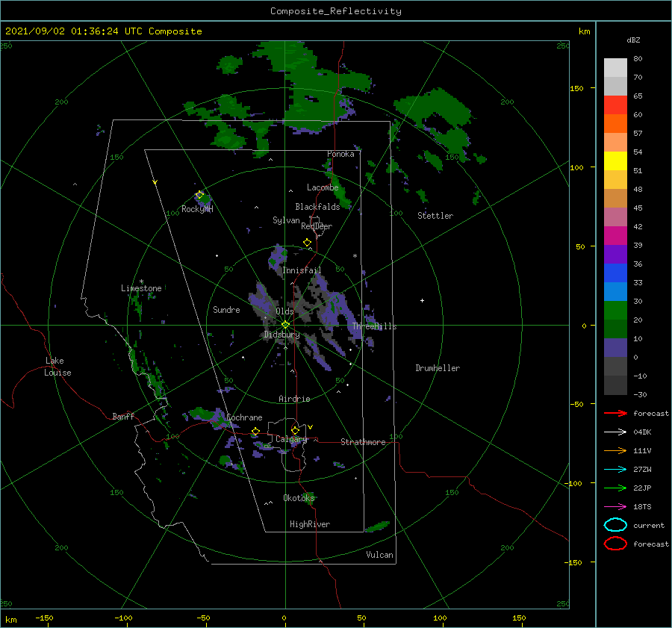The image size is (672, 628).
Task: Click the Ponoka city label
Action: (x=340, y=154)
